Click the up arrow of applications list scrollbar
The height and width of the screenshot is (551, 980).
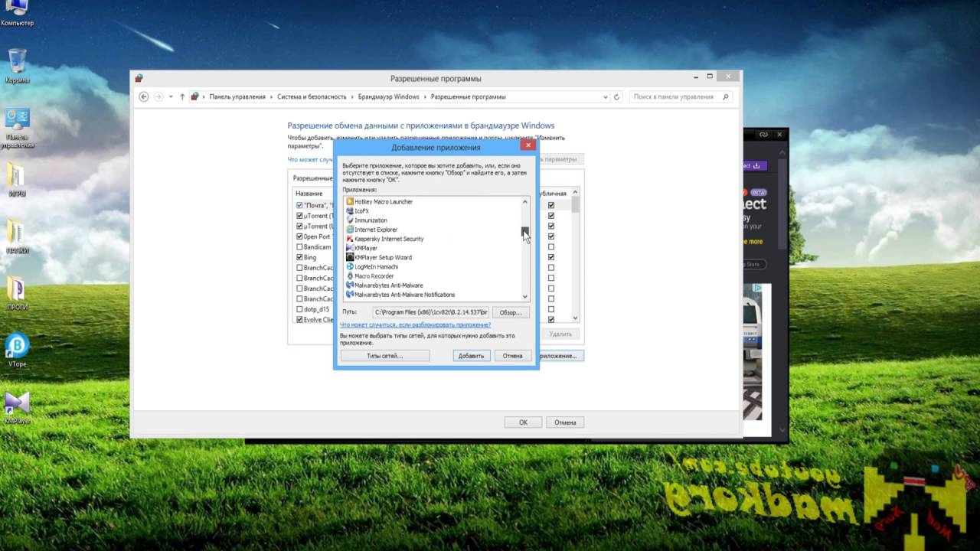(525, 201)
